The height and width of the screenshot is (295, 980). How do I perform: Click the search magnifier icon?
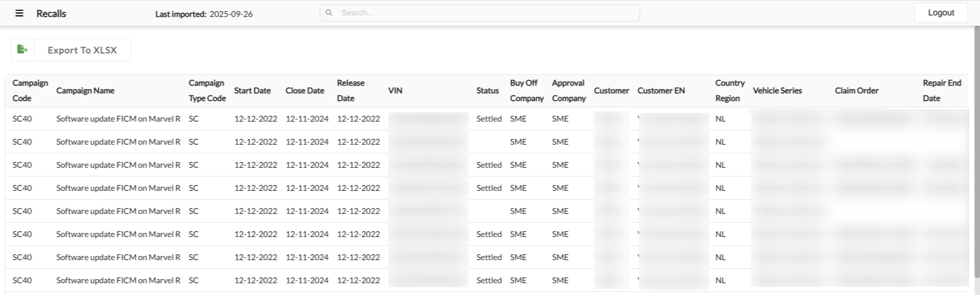[329, 13]
